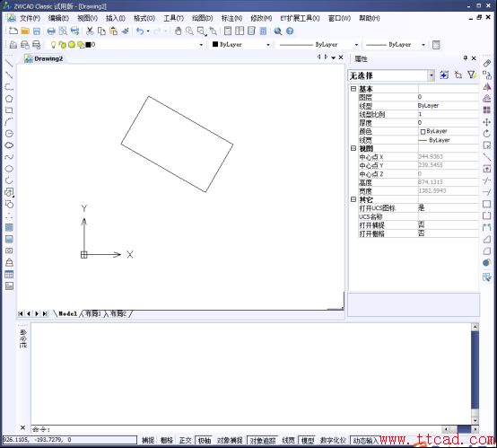
Task: Toggle 正交 ortho mode in status bar
Action: click(x=185, y=440)
